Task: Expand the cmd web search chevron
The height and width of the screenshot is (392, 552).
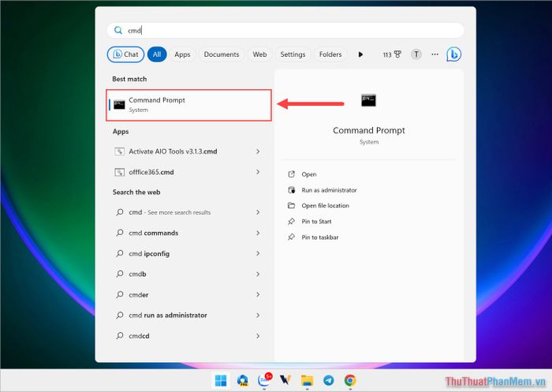Action: click(258, 212)
